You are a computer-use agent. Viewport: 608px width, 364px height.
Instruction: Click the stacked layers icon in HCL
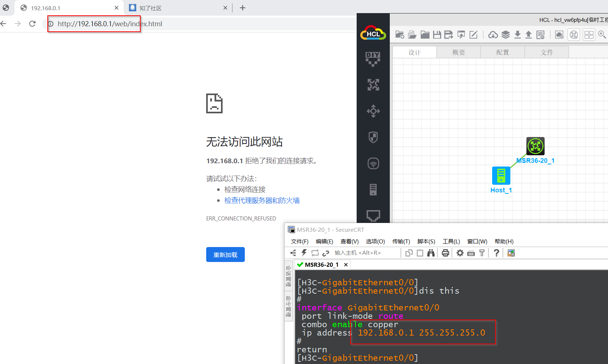click(506, 35)
